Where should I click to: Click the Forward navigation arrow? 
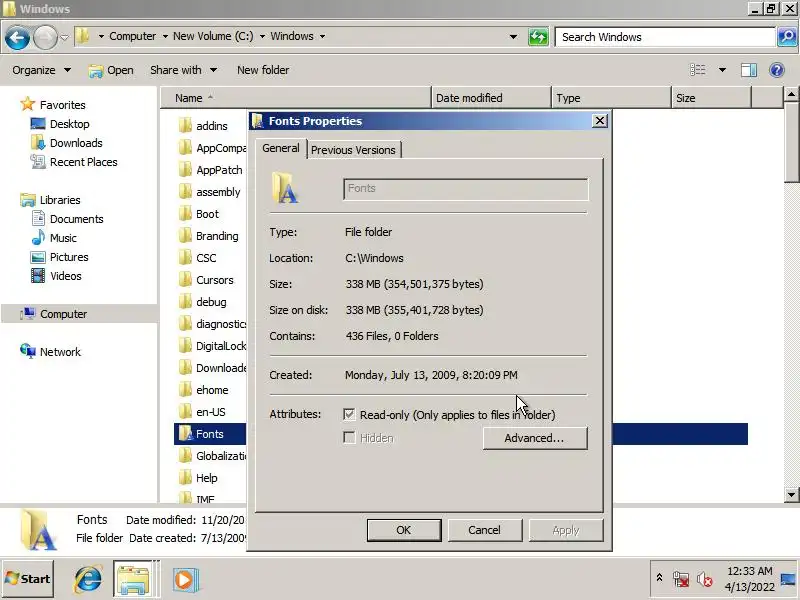45,37
